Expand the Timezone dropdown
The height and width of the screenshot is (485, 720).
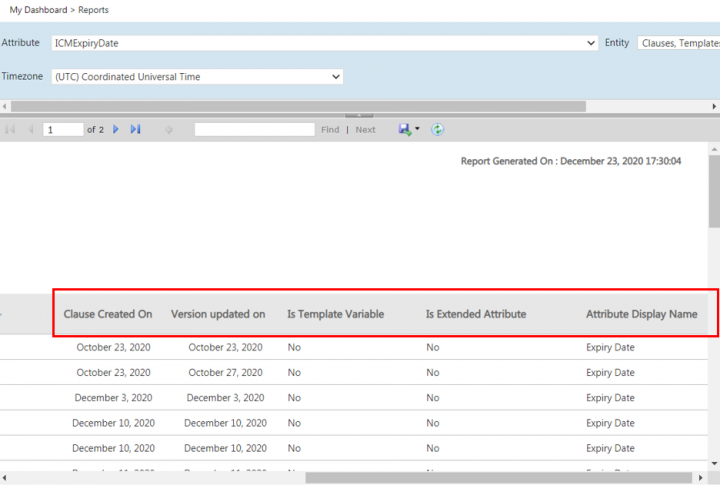pos(336,77)
